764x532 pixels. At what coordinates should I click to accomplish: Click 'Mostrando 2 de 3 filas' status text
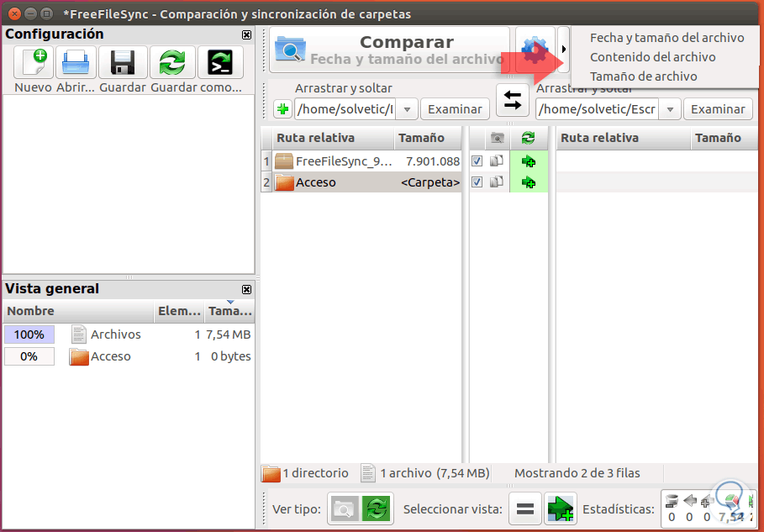[x=577, y=473]
